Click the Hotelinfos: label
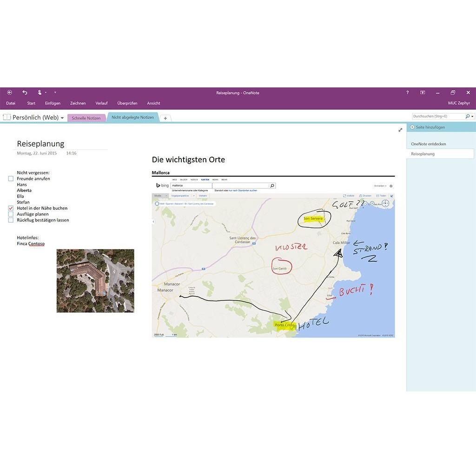This screenshot has width=476, height=476. tap(27, 238)
